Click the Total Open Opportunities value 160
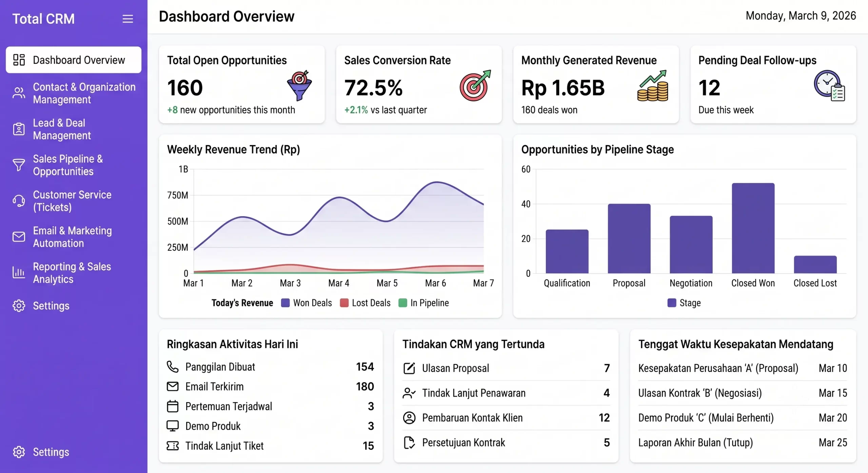Viewport: 868px width, 473px height. 185,88
